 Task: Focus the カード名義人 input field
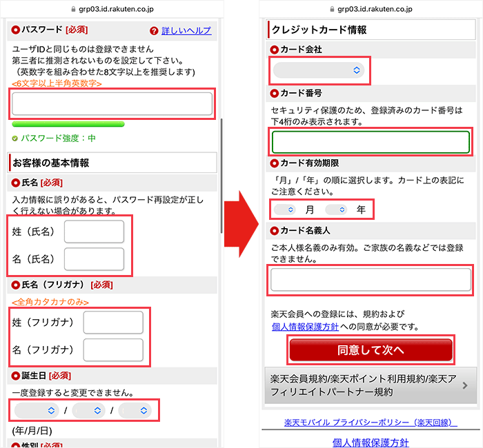pyautogui.click(x=371, y=280)
